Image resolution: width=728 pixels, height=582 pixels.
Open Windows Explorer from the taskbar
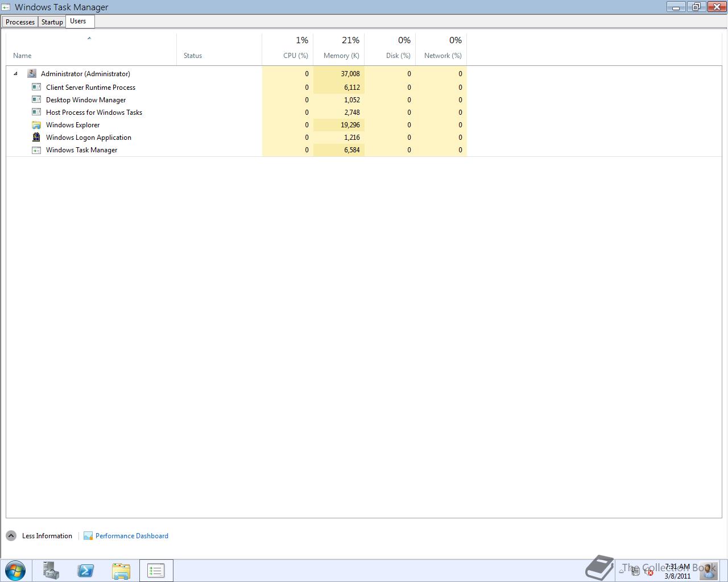tap(121, 571)
